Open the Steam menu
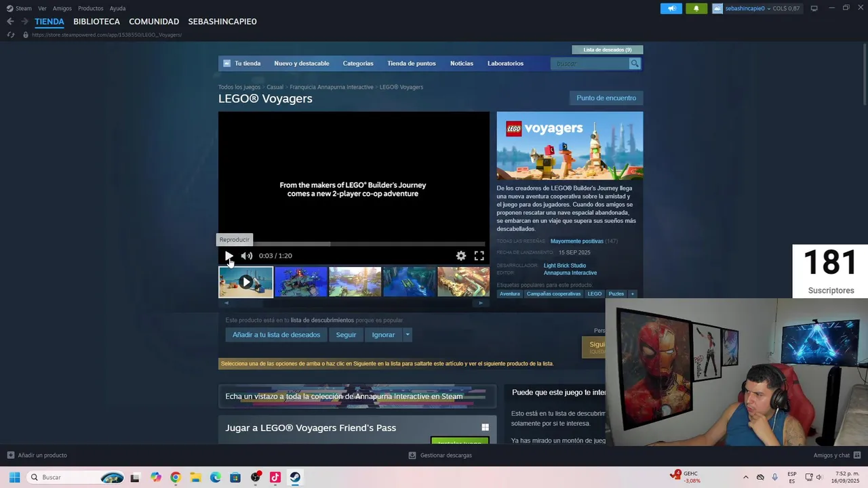 tap(24, 8)
